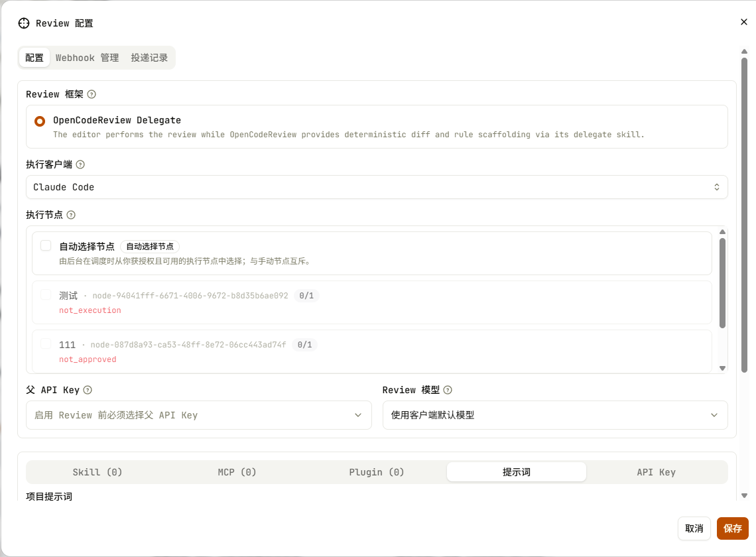Expand the 使用客户端默认模型 dropdown
The image size is (756, 557).
point(555,415)
